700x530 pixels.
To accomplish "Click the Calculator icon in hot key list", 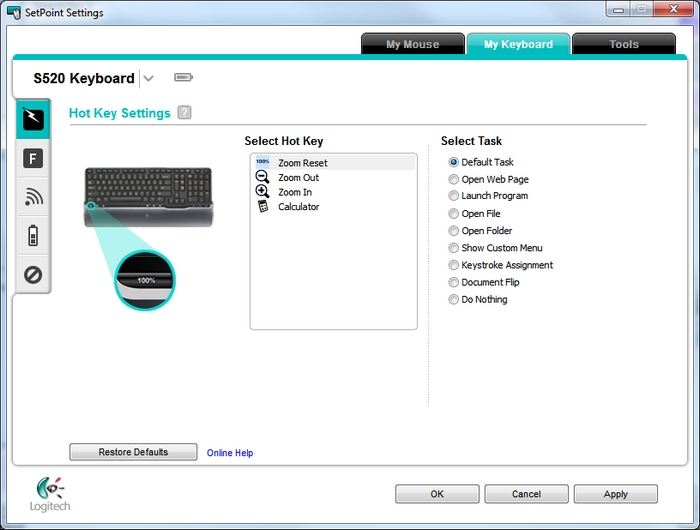I will [263, 207].
